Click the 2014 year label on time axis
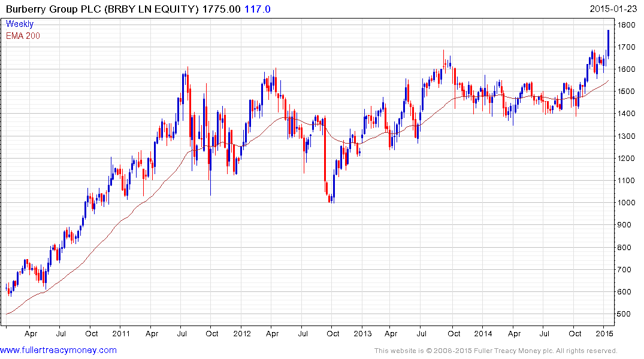 point(483,333)
